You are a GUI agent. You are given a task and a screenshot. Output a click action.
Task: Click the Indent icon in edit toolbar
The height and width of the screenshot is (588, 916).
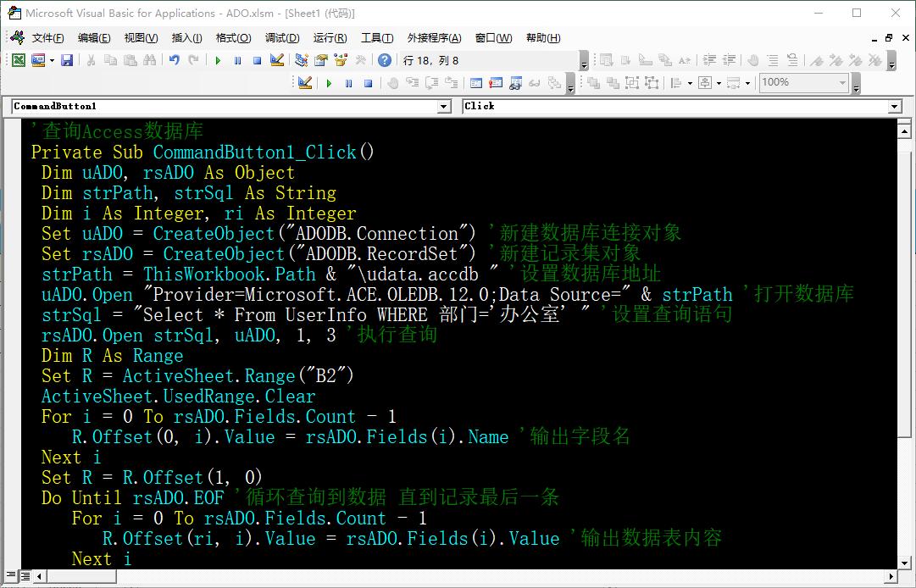[709, 60]
